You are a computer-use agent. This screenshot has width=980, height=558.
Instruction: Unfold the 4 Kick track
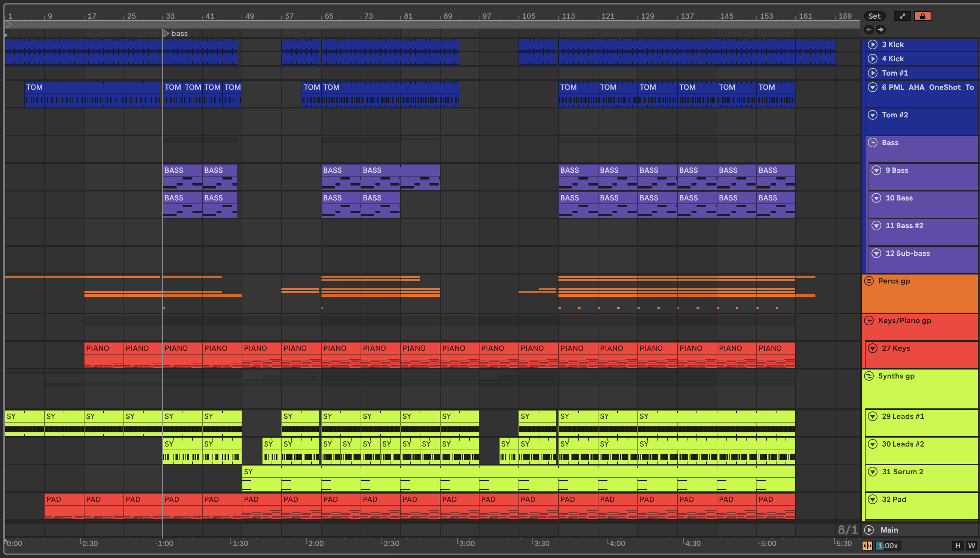873,59
